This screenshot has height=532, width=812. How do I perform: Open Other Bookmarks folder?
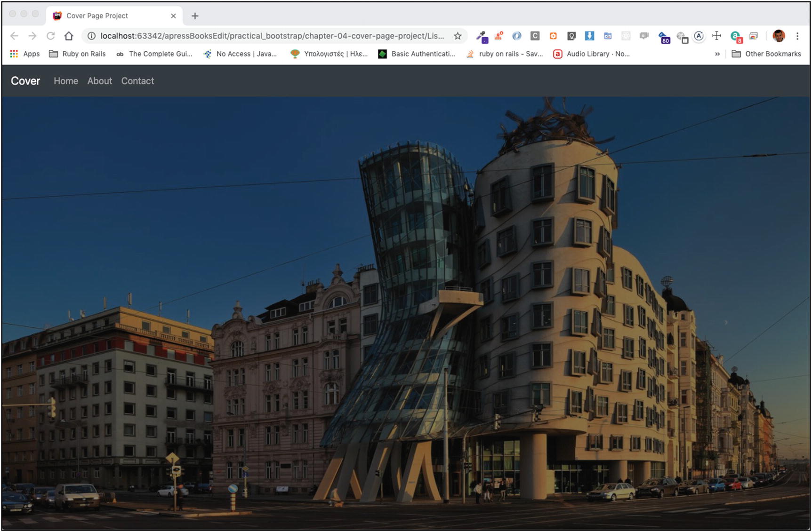(x=766, y=54)
